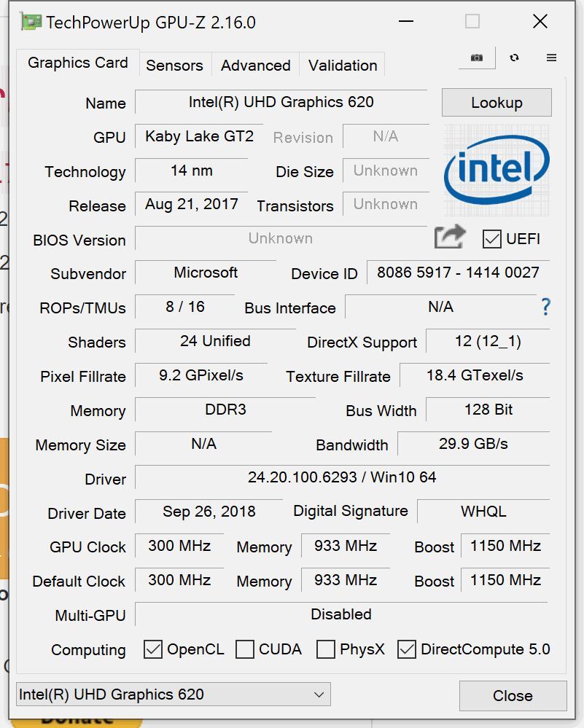Capture a screenshot using the camera icon
The width and height of the screenshot is (584, 728).
[x=476, y=56]
